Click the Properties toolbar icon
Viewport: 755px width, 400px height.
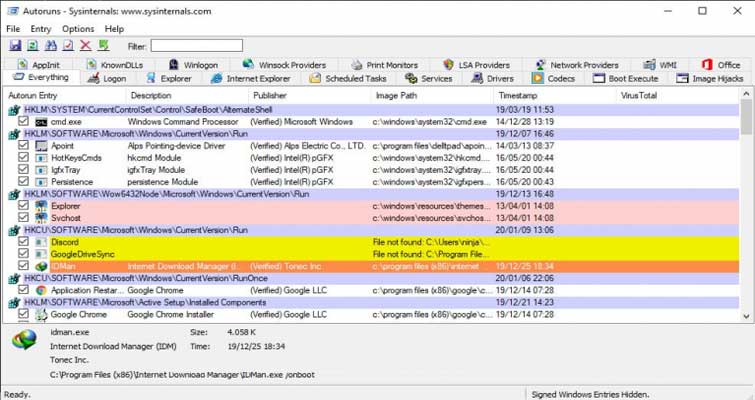point(68,46)
